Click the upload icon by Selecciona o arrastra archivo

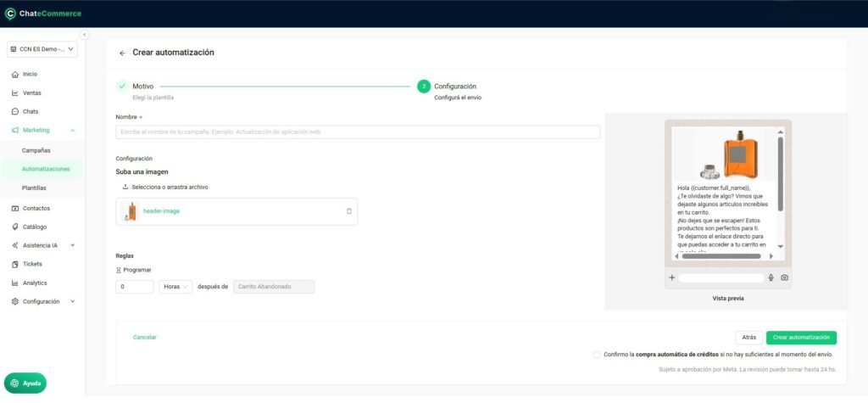pos(125,187)
